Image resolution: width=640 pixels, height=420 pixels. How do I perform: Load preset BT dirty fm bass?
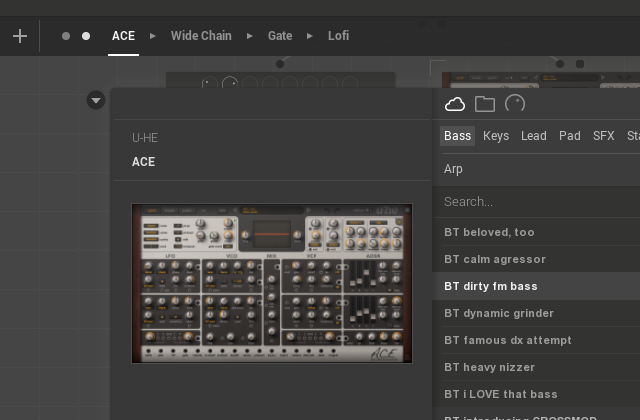pyautogui.click(x=536, y=286)
